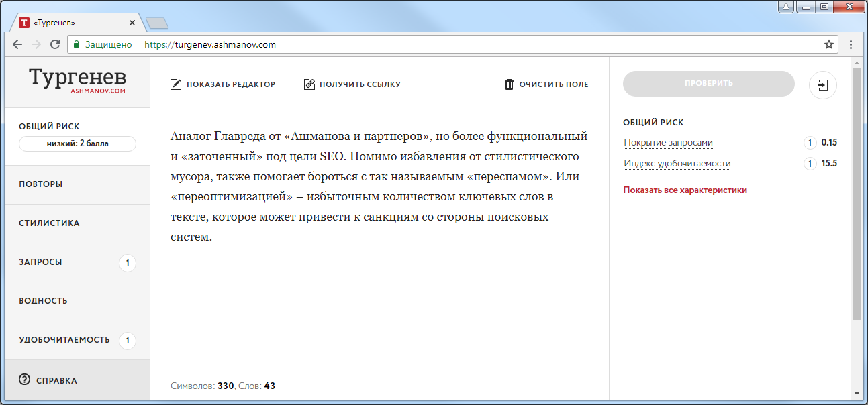Click the Chrome user profile icon in the title bar

[x=785, y=7]
